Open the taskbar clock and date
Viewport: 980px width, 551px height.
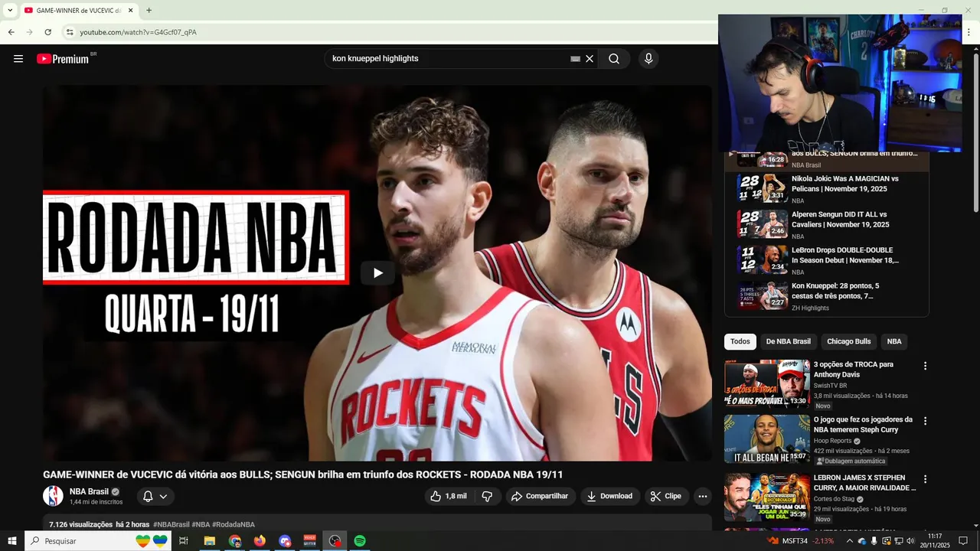(935, 541)
